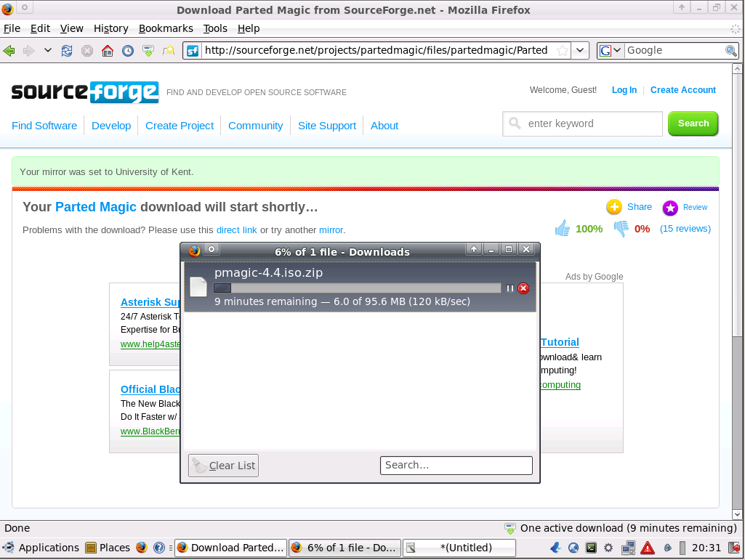Open the About link
Screen dimensions: 745x560
coord(384,126)
